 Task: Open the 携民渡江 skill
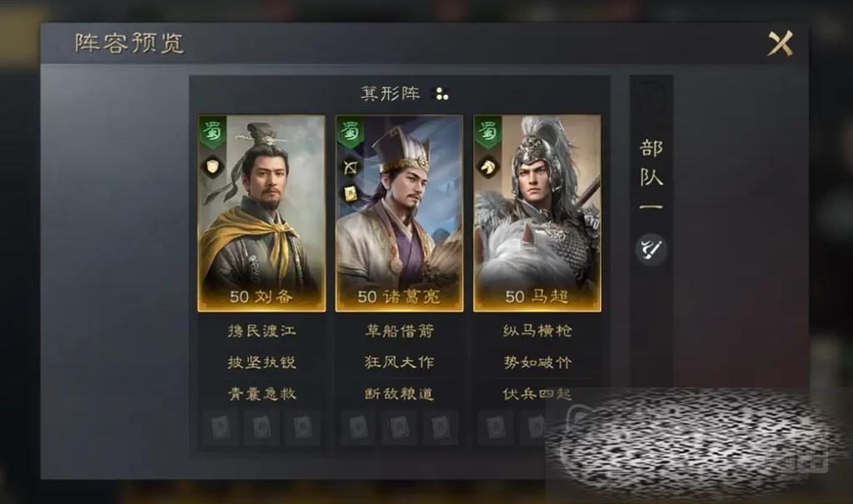(x=262, y=331)
